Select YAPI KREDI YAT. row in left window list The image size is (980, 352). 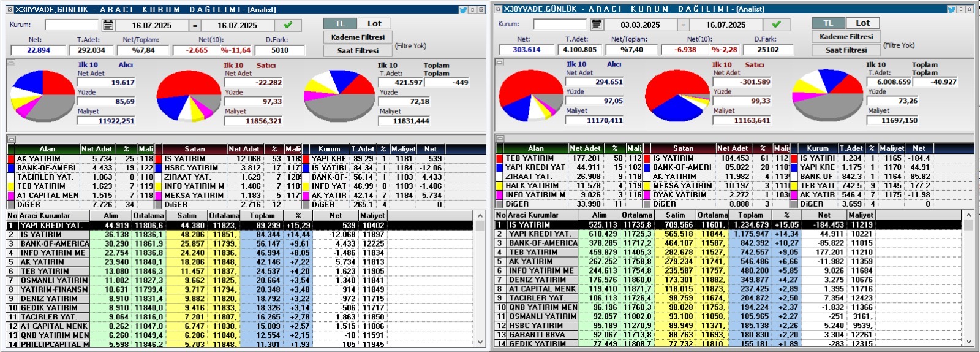[239, 226]
